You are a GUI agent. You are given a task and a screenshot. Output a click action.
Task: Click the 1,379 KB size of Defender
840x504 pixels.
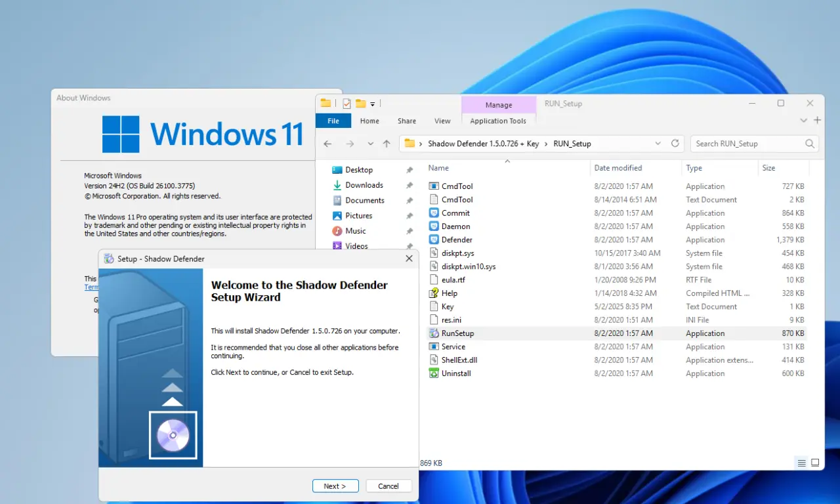click(790, 240)
